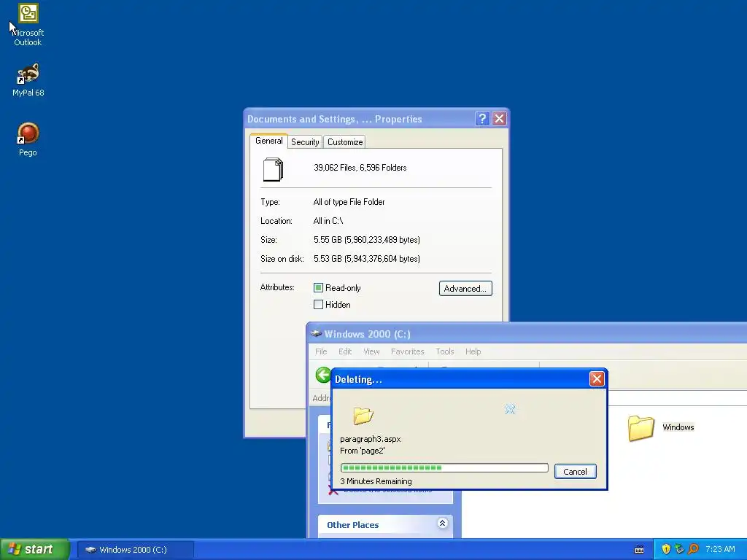The image size is (747, 560).
Task: Open the View menu in Explorer
Action: (x=371, y=351)
